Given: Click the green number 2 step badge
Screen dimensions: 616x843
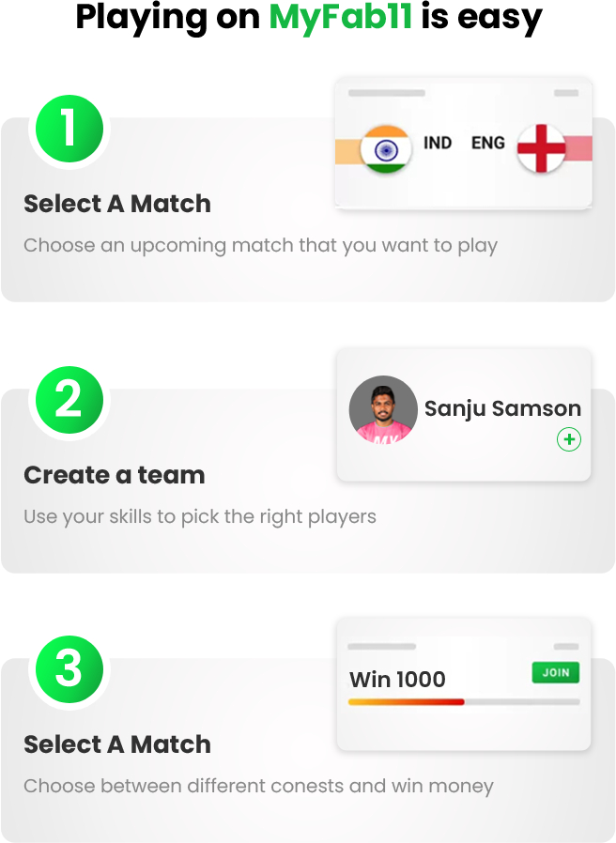Looking at the screenshot, I should coord(68,400).
